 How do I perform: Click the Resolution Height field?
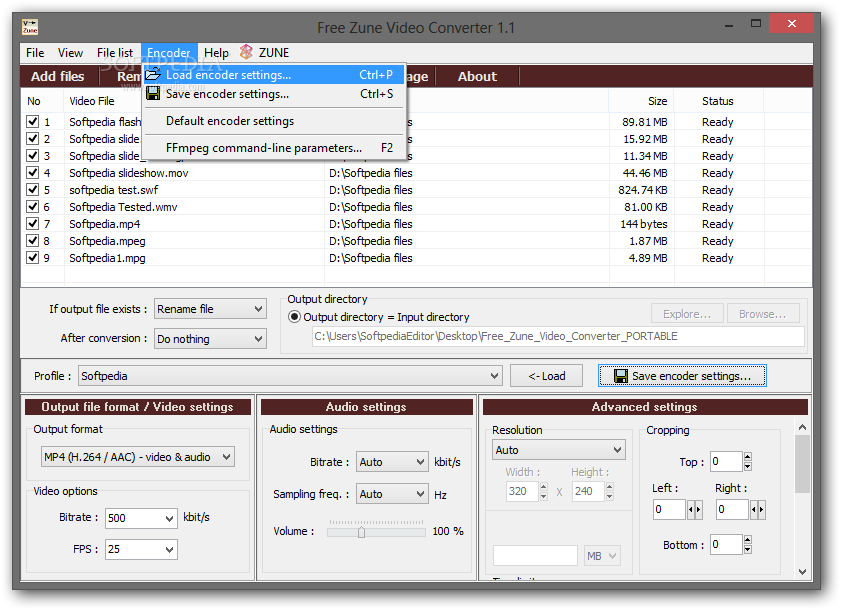click(x=588, y=491)
